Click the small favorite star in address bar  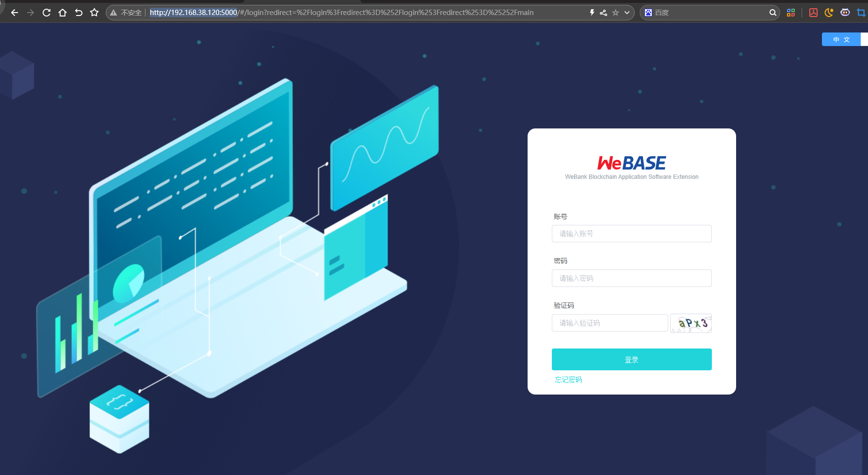tap(616, 13)
